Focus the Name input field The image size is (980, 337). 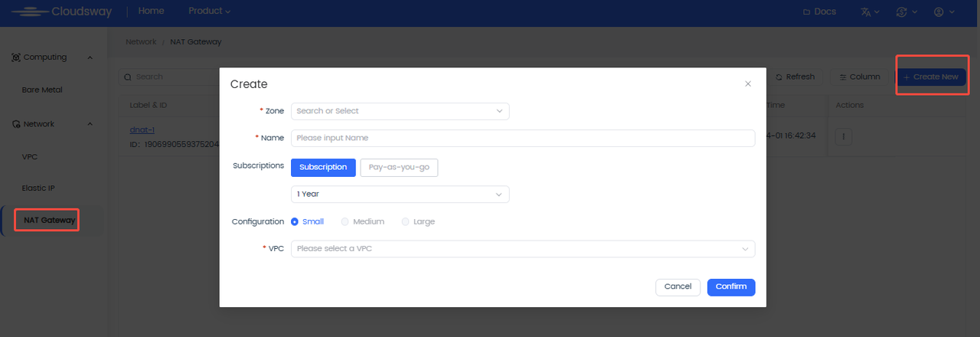(523, 138)
